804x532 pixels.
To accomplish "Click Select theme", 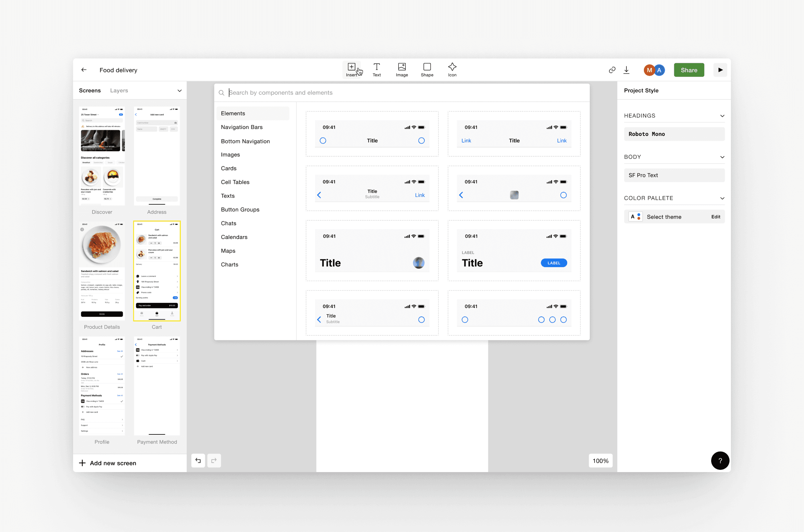I will (664, 217).
